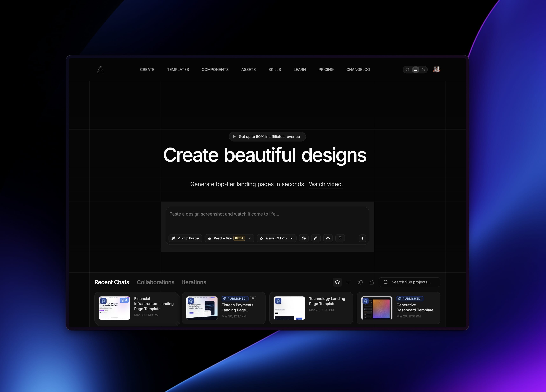Open the sort options for projects
The height and width of the screenshot is (392, 546).
pos(349,282)
